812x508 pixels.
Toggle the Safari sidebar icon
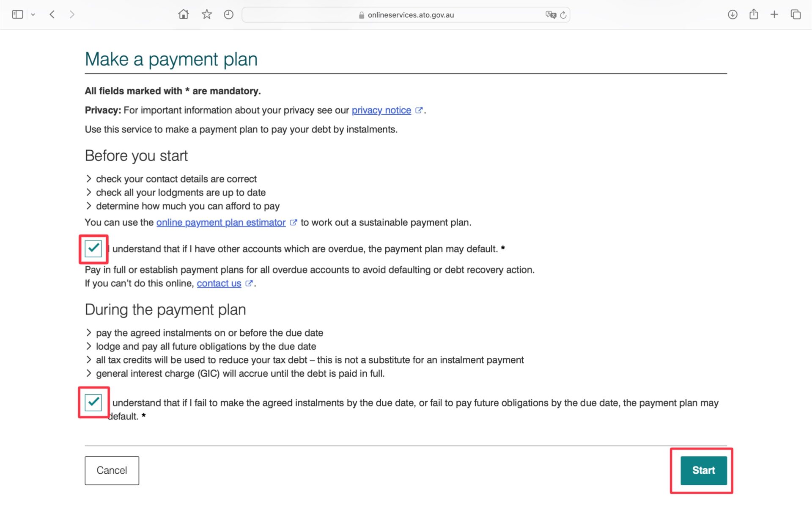click(17, 14)
